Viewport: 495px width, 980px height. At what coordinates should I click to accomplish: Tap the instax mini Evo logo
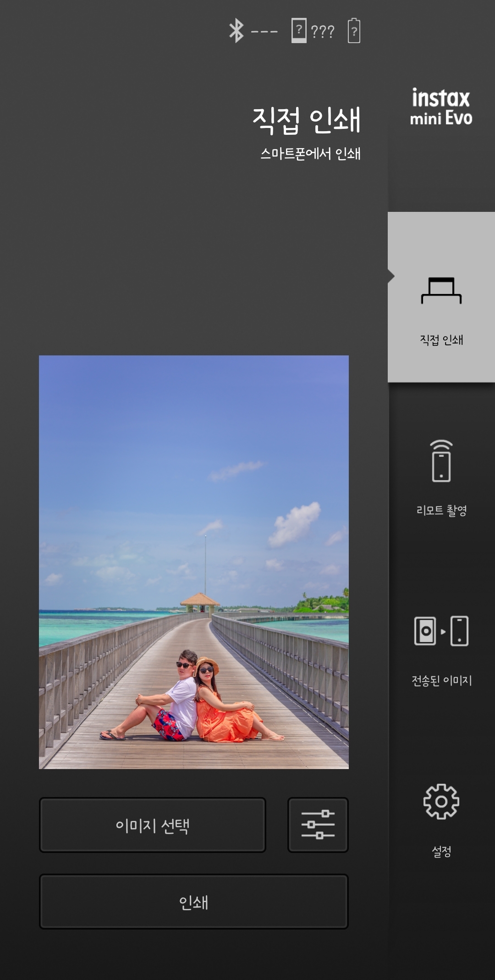(441, 107)
